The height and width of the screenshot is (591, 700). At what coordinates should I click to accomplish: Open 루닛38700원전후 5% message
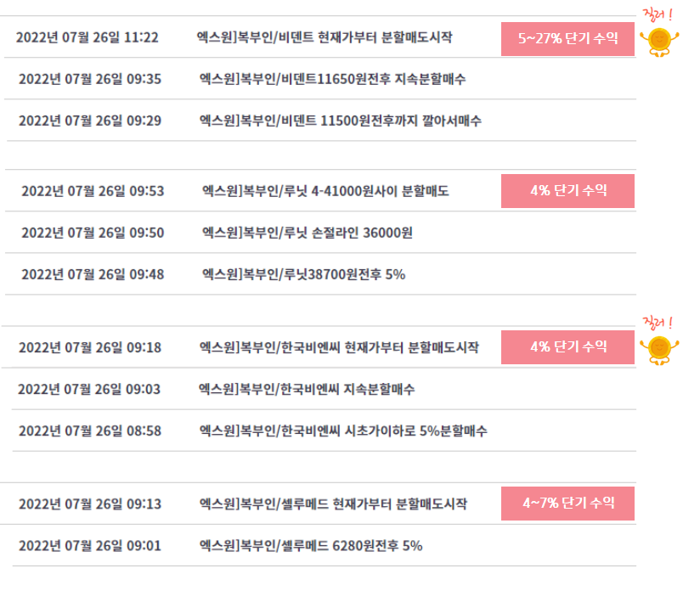pos(303,274)
